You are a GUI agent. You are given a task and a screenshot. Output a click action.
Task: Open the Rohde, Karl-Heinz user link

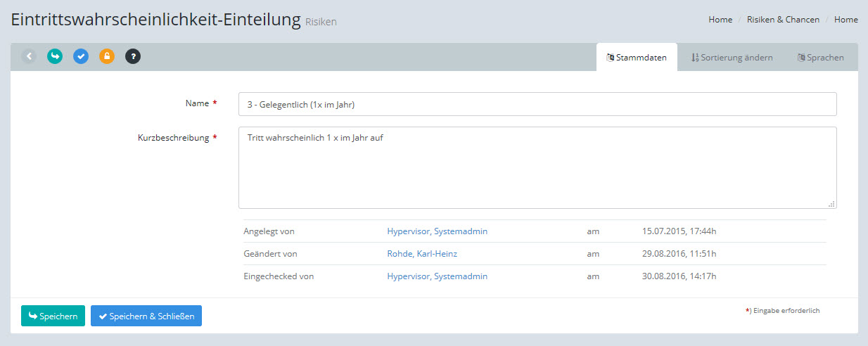pos(422,254)
